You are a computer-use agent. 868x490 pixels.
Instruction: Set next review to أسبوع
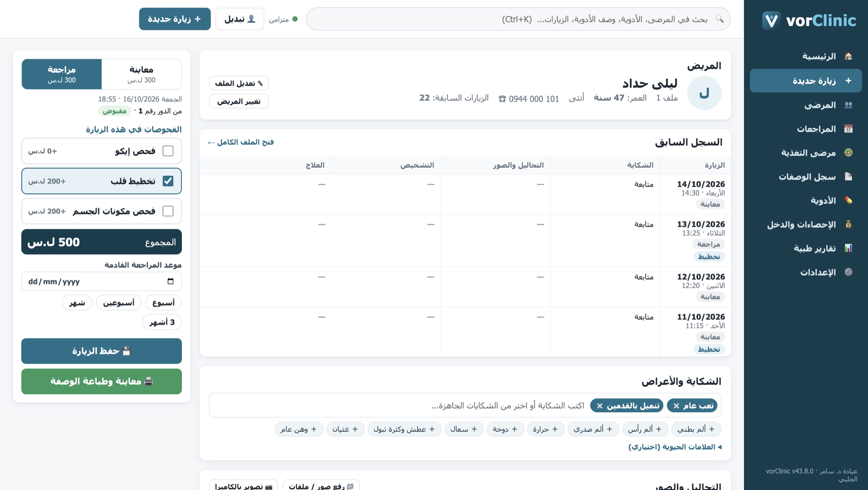click(x=163, y=303)
